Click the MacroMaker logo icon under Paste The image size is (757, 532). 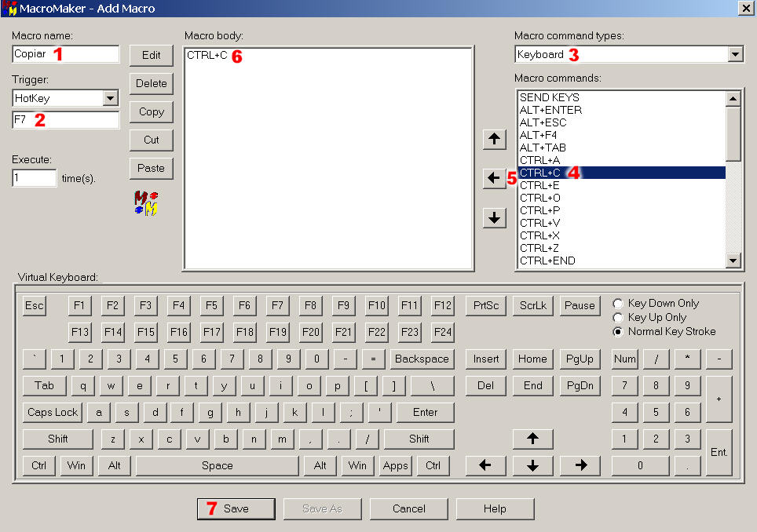[147, 203]
